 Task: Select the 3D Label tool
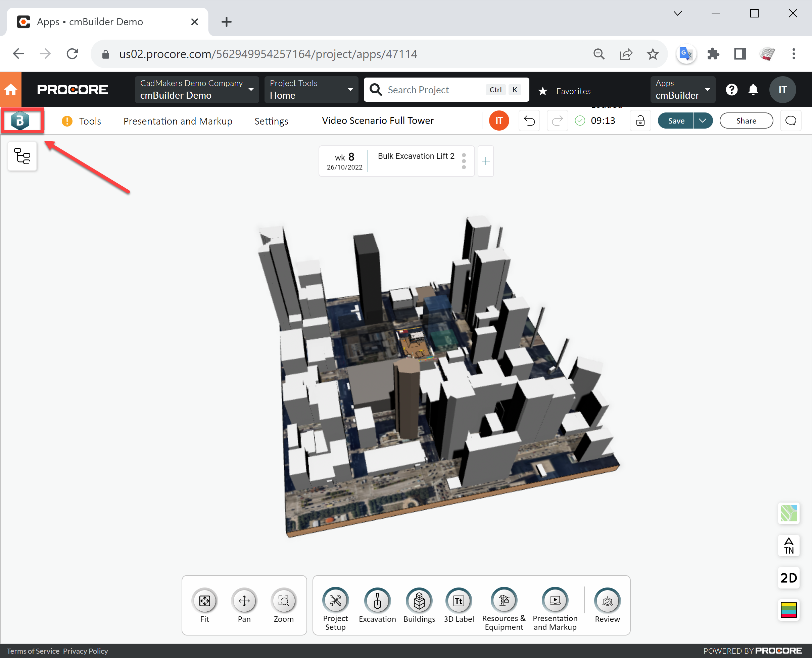click(x=458, y=601)
